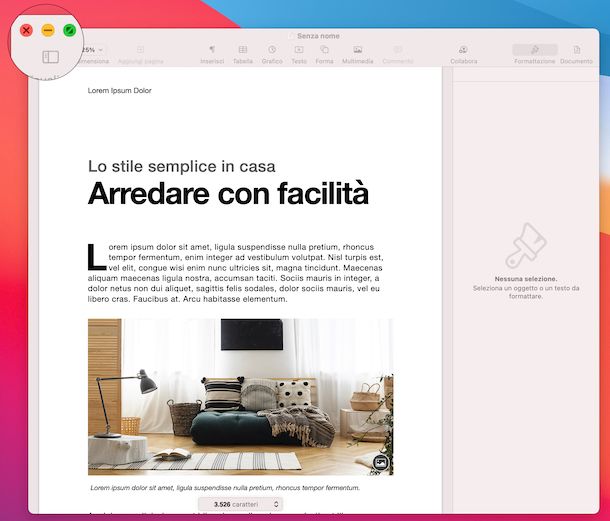This screenshot has height=521, width=610.
Task: Click the Commento toolbar button
Action: pos(398,54)
